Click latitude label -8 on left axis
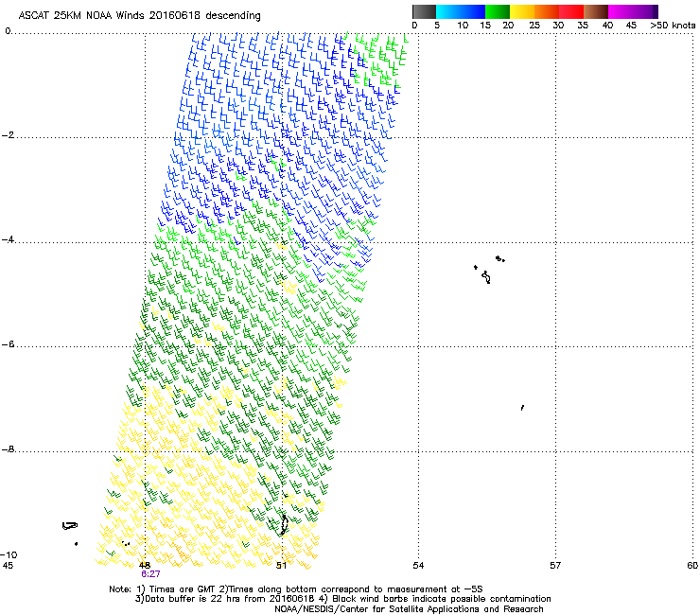This screenshot has height=615, width=700. (x=8, y=449)
